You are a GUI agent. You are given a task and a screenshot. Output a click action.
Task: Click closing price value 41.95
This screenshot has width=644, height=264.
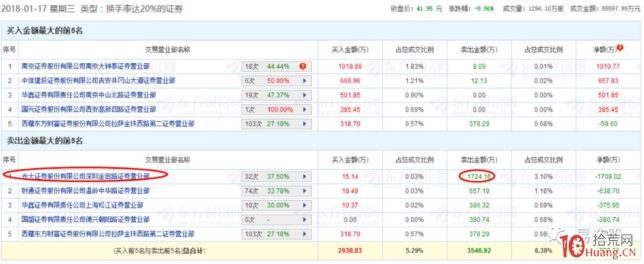tap(425, 8)
